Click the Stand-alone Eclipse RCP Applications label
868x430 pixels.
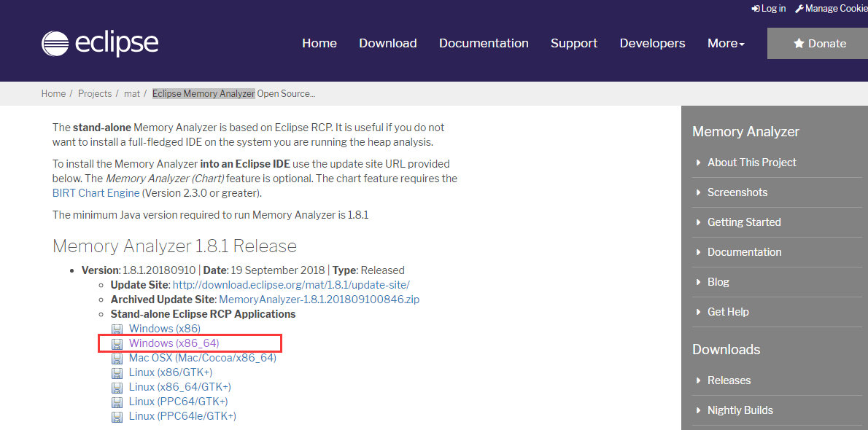pyautogui.click(x=204, y=314)
